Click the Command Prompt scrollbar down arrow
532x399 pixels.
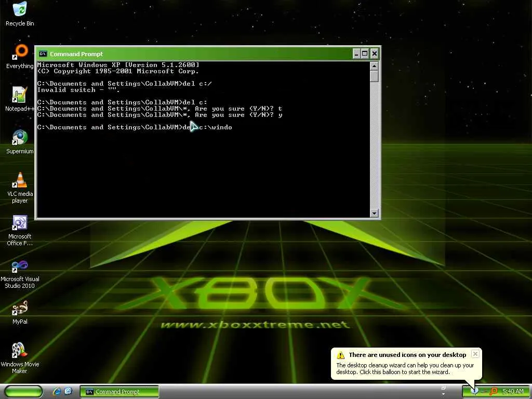coord(374,213)
